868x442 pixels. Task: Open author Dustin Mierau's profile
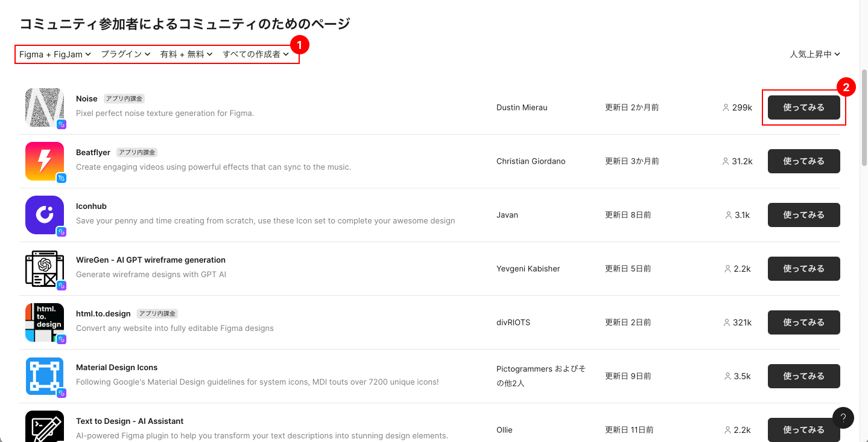(x=522, y=107)
